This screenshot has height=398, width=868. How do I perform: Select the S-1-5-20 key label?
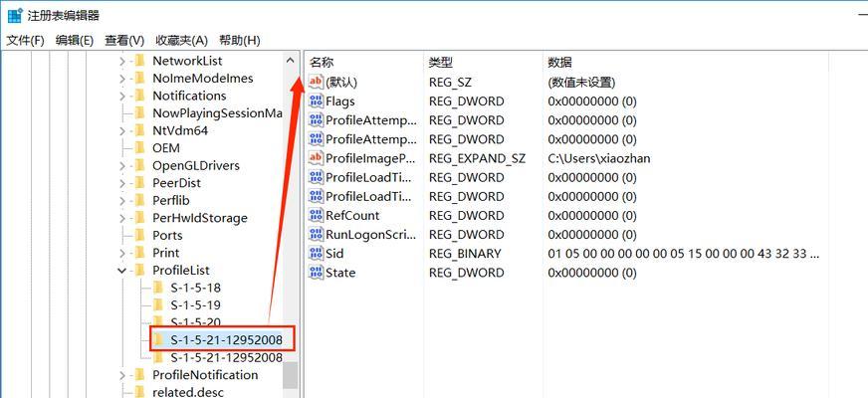click(x=195, y=322)
